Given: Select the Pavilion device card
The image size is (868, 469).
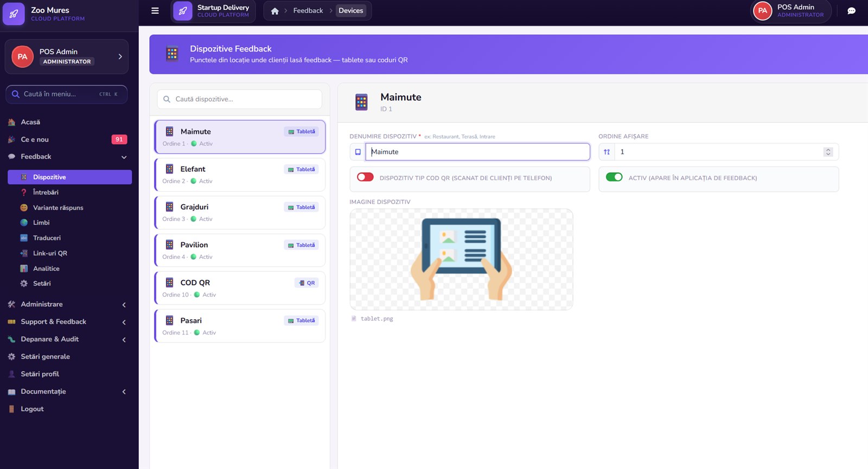Looking at the screenshot, I should click(240, 250).
